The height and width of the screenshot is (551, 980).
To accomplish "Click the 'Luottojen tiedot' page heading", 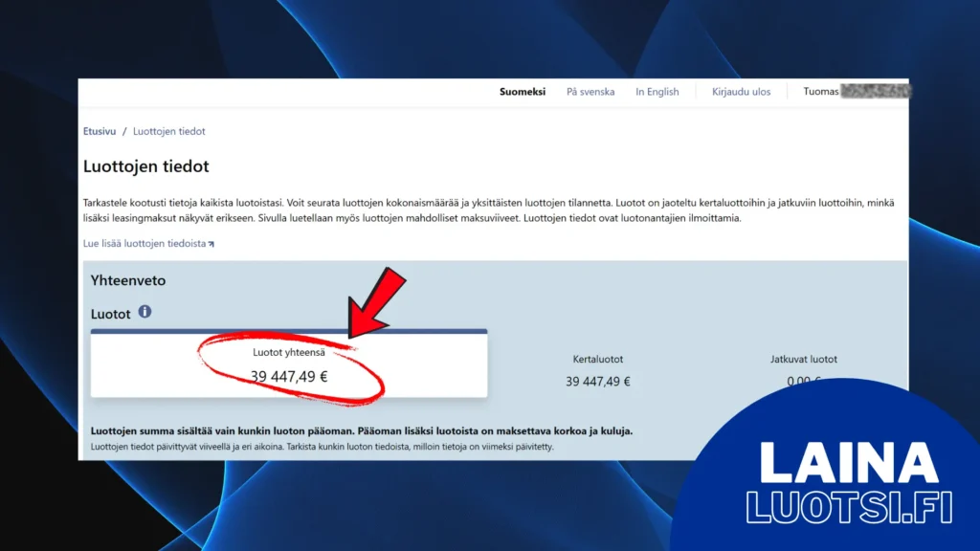I will tap(146, 166).
